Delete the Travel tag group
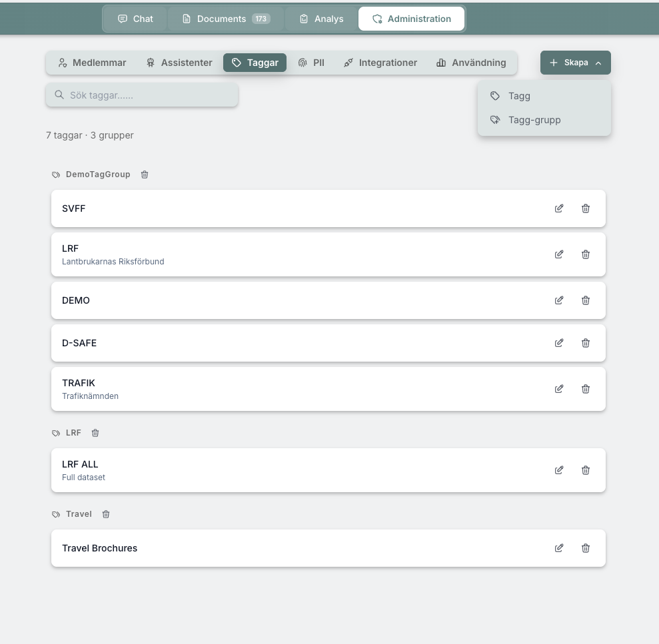Screen dimensions: 659x644 pyautogui.click(x=106, y=514)
